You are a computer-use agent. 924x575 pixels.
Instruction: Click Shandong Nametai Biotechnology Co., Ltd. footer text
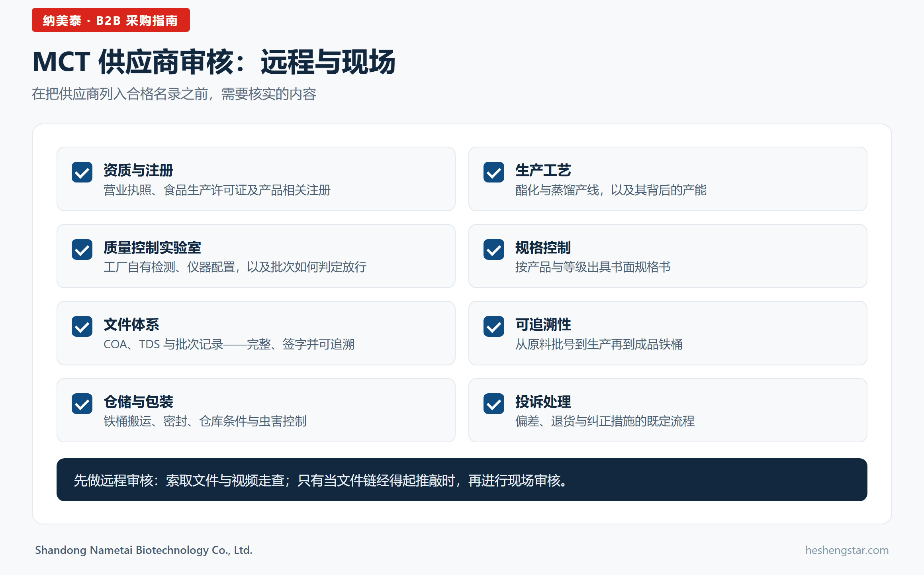[144, 550]
